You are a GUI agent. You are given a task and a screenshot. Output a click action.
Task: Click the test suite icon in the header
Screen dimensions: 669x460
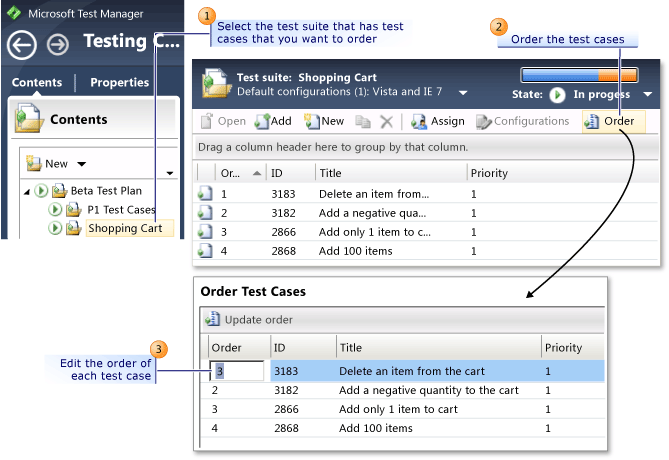(x=217, y=83)
